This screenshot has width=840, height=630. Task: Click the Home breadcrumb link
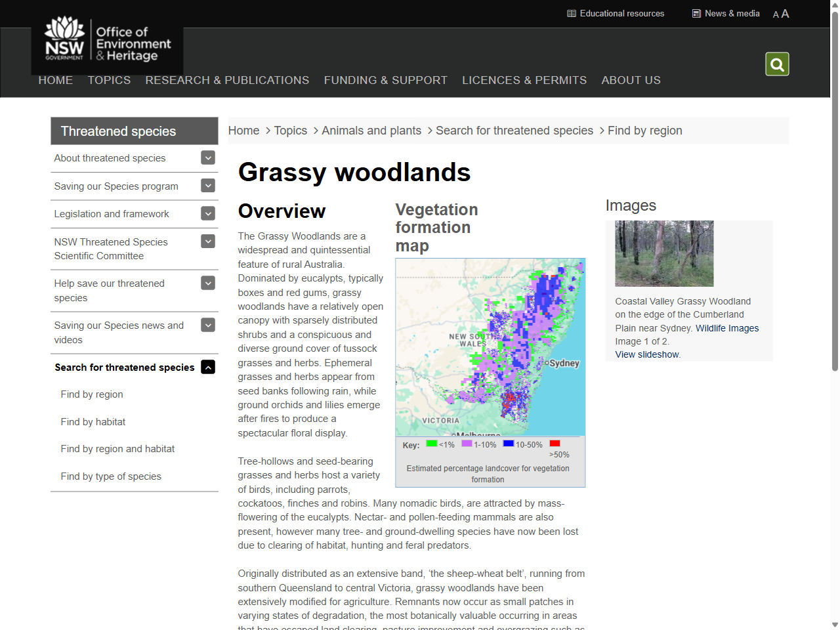tap(243, 130)
